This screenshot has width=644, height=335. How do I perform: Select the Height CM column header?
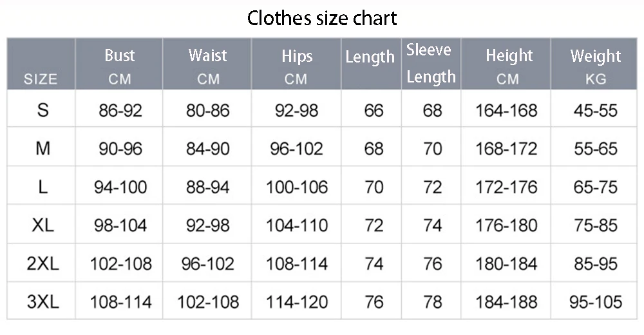[x=508, y=66]
